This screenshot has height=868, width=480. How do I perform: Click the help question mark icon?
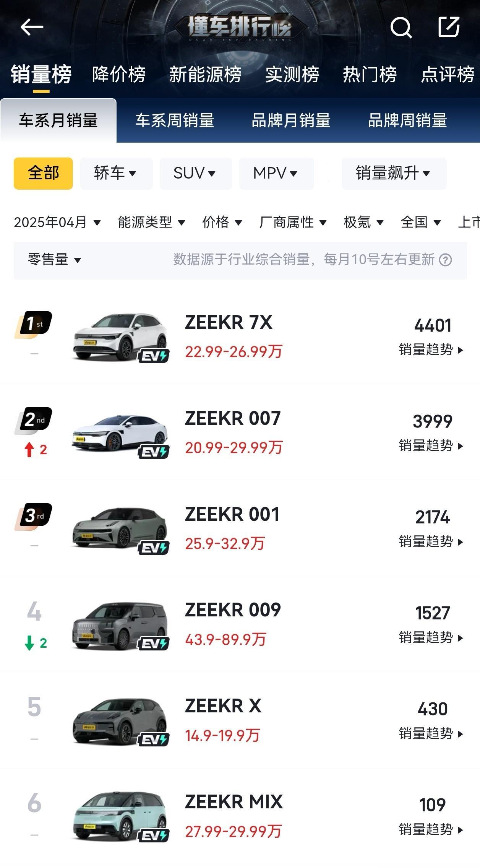click(x=445, y=260)
